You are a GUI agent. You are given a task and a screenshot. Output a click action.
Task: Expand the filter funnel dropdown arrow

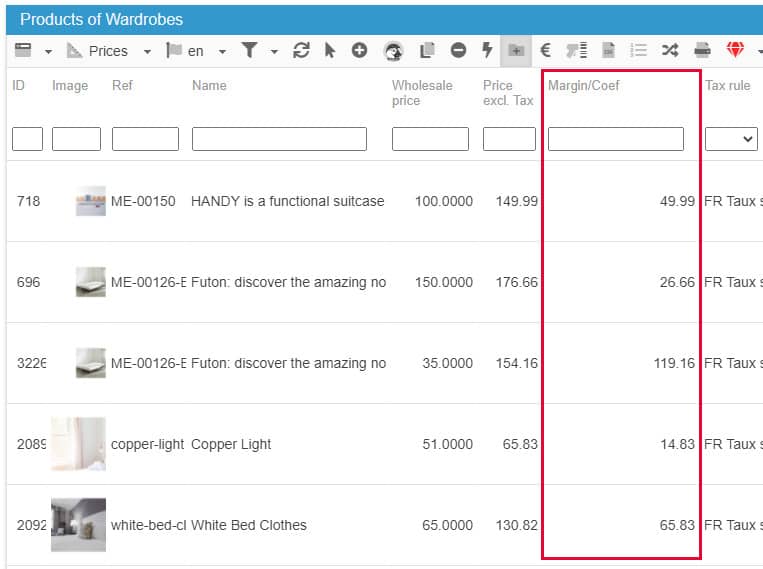click(x=274, y=51)
